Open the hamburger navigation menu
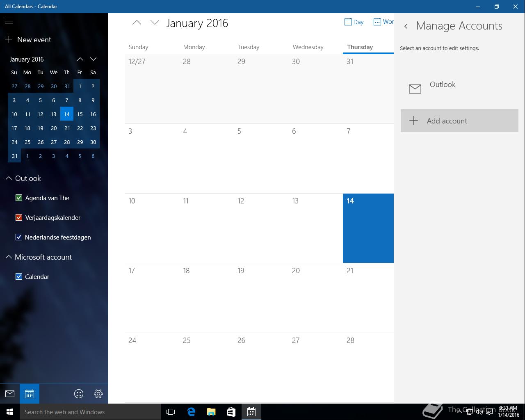Screen dimensions: 525x420 pos(9,21)
